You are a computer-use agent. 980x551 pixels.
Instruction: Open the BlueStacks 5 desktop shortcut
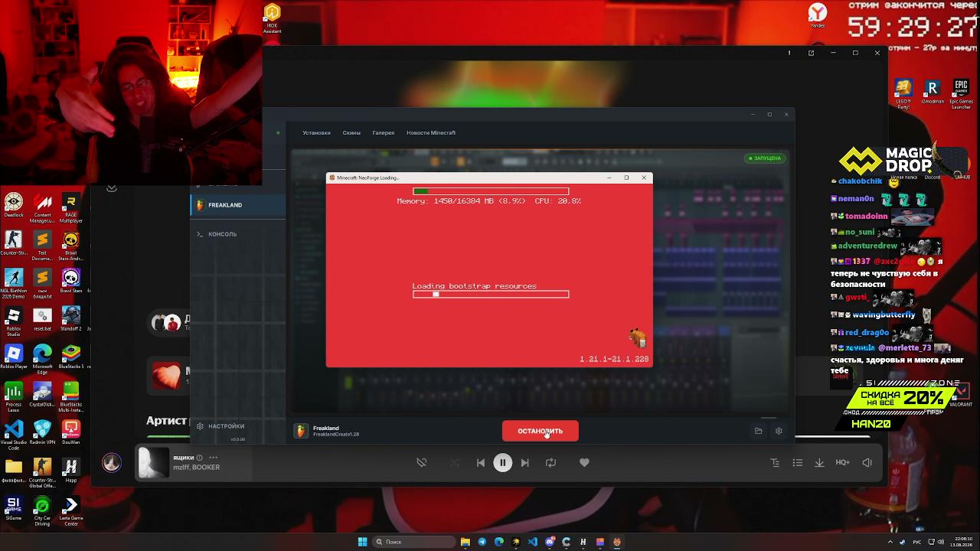[x=70, y=357]
